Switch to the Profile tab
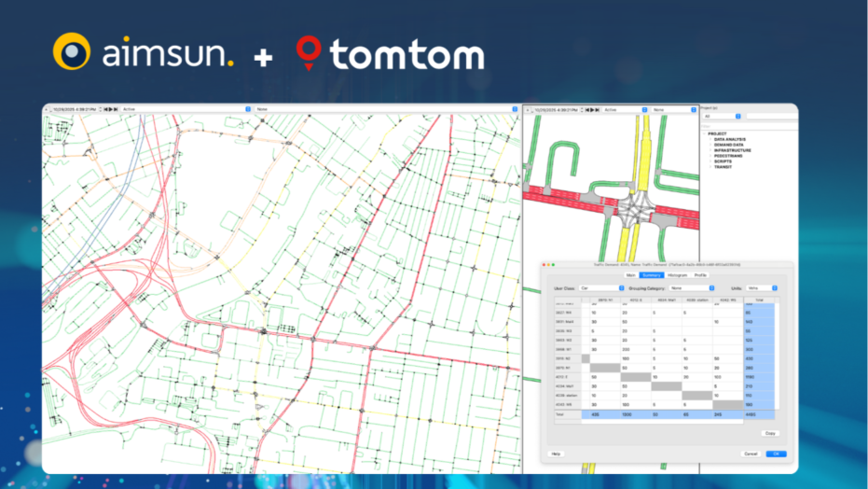Viewport: 868px width, 489px height. (700, 275)
